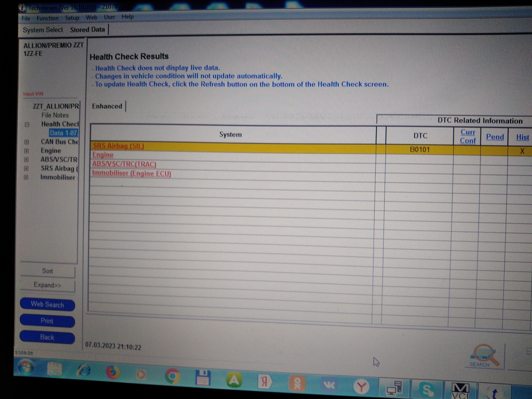532x399 pixels.
Task: Click DTC code B0101 cell
Action: (420, 150)
